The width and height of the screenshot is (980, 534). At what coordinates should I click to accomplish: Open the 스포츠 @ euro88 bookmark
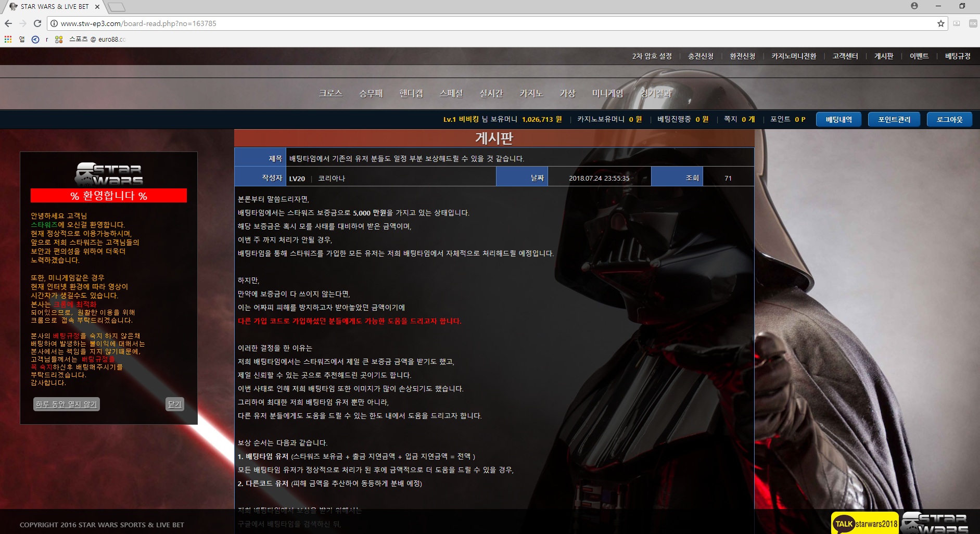(x=97, y=39)
